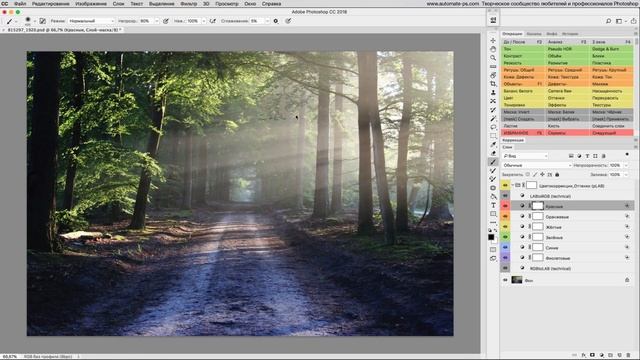Screen dimensions: 640x360
Task: Select the Rectangular Marquee tool
Action: pos(493,136)
